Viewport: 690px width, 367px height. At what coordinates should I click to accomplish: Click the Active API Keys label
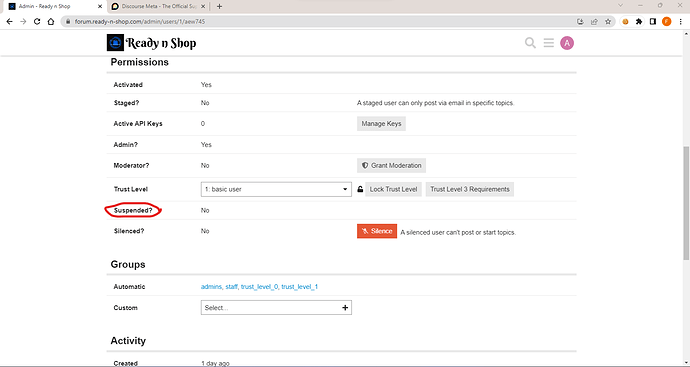tap(138, 124)
